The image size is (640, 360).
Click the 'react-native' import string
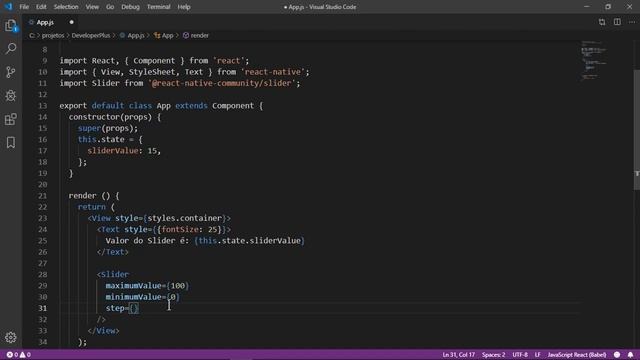(x=273, y=72)
